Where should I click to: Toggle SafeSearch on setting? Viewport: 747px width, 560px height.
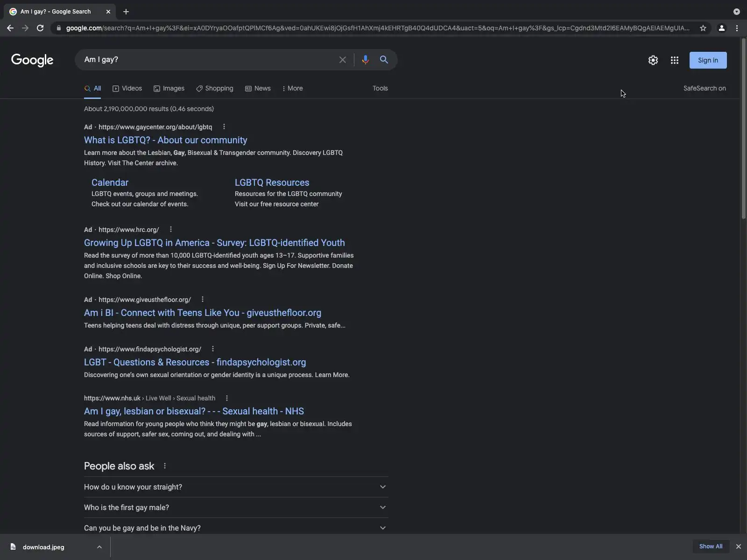pos(704,88)
